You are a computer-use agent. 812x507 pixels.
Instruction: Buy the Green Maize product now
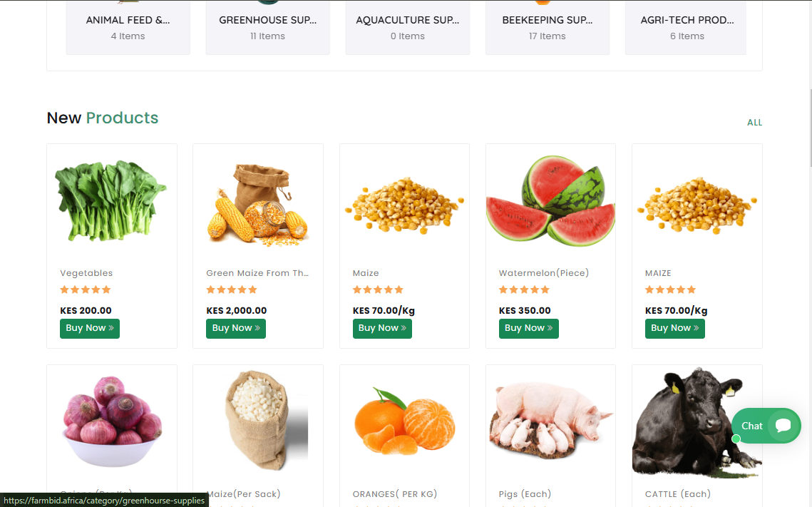coord(236,328)
